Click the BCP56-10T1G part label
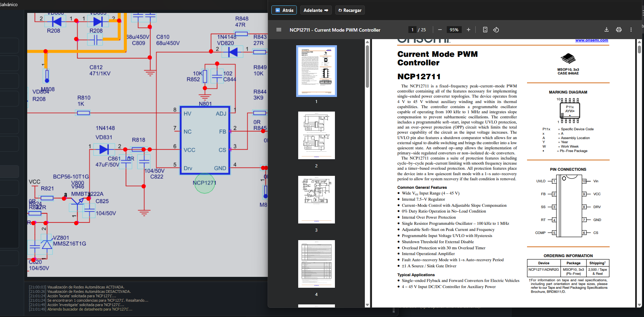 [71, 177]
